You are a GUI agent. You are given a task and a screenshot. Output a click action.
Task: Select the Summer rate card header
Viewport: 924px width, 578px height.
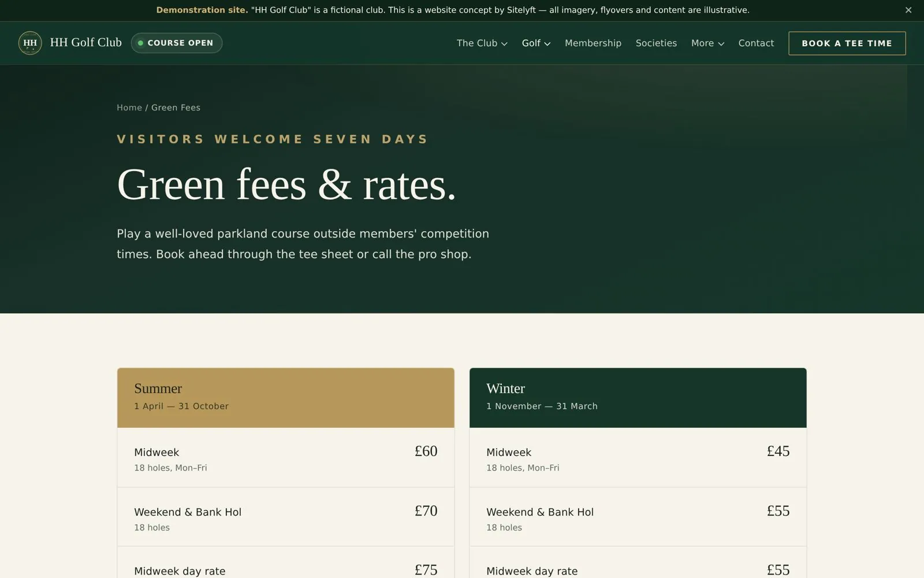point(286,398)
